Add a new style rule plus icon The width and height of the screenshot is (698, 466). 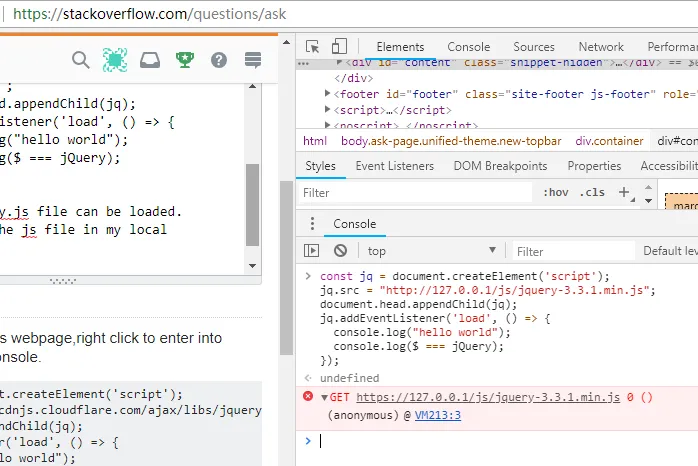pos(624,192)
